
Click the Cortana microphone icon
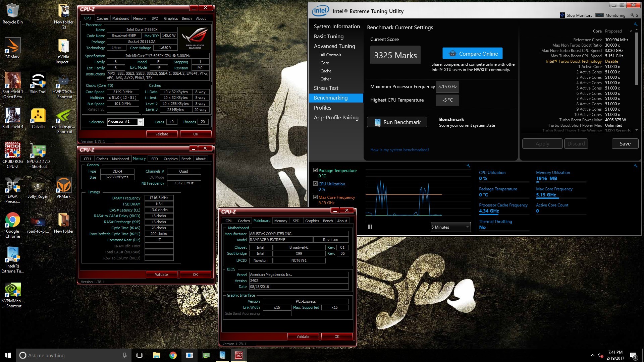coord(124,355)
